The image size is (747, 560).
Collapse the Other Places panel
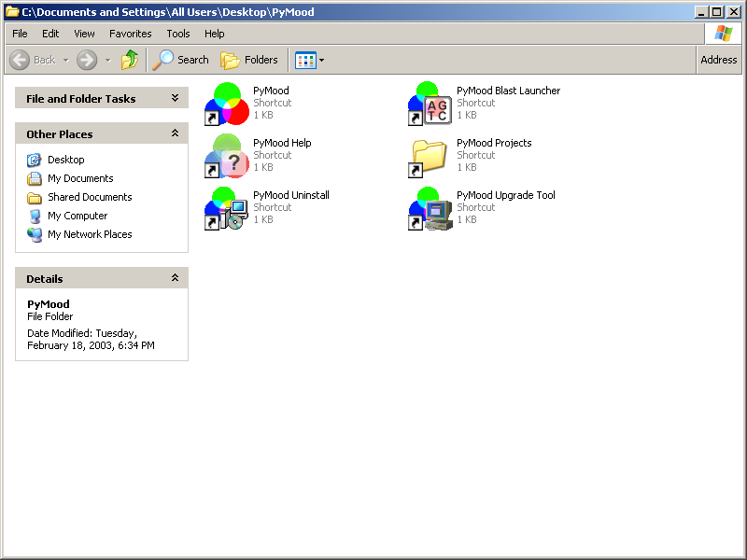pos(175,133)
